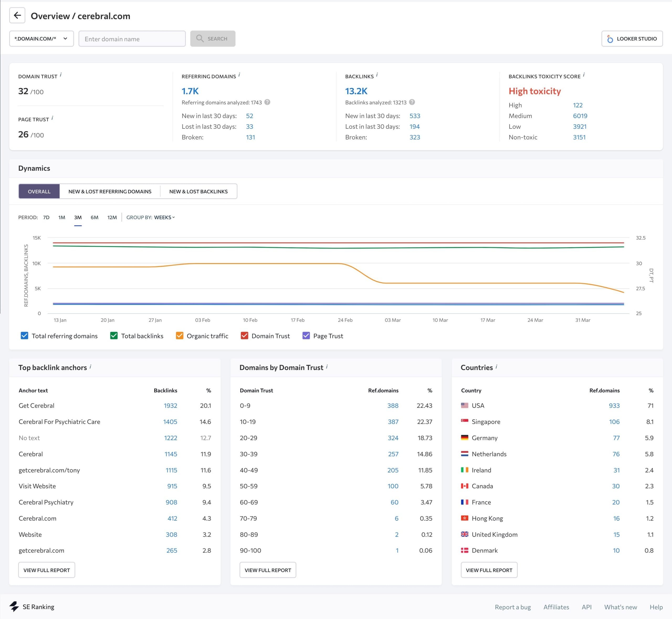Click the info icon beside Domain Trust
Image resolution: width=672 pixels, height=619 pixels.
(x=61, y=75)
